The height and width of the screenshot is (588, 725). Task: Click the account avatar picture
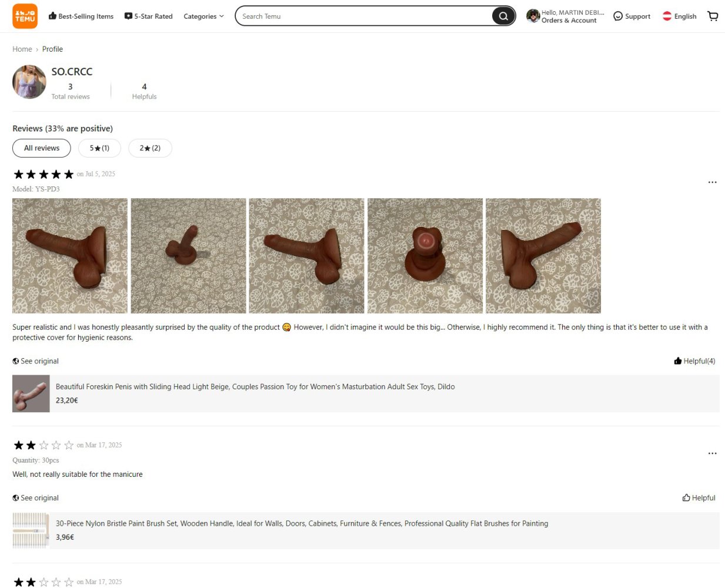(x=533, y=16)
